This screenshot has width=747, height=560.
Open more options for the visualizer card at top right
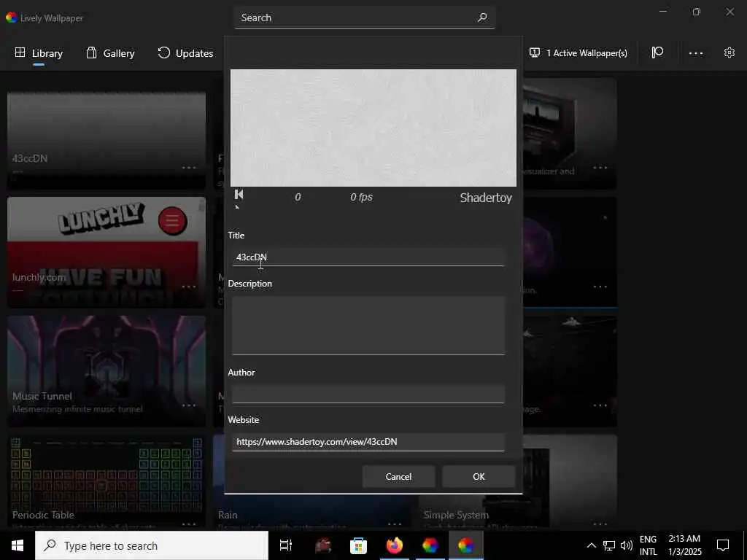tap(600, 168)
